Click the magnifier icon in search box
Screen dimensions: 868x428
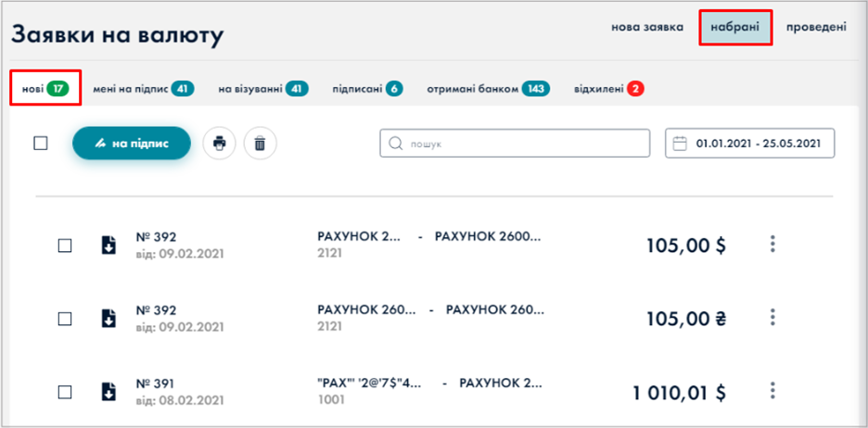(x=395, y=144)
